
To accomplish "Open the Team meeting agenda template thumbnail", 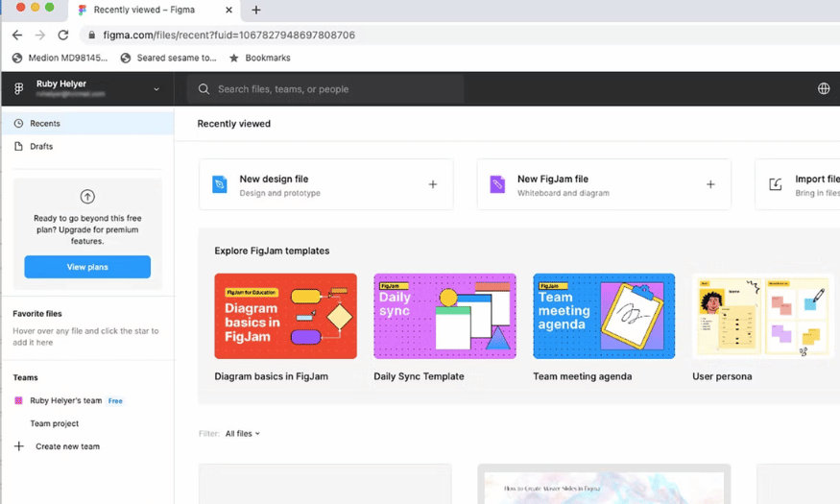I will click(x=604, y=316).
